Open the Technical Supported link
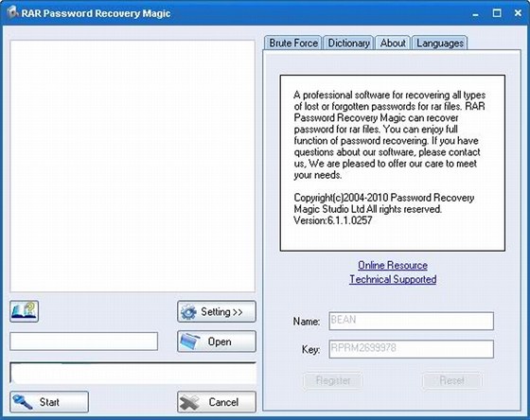Image resolution: width=530 pixels, height=420 pixels. (393, 279)
